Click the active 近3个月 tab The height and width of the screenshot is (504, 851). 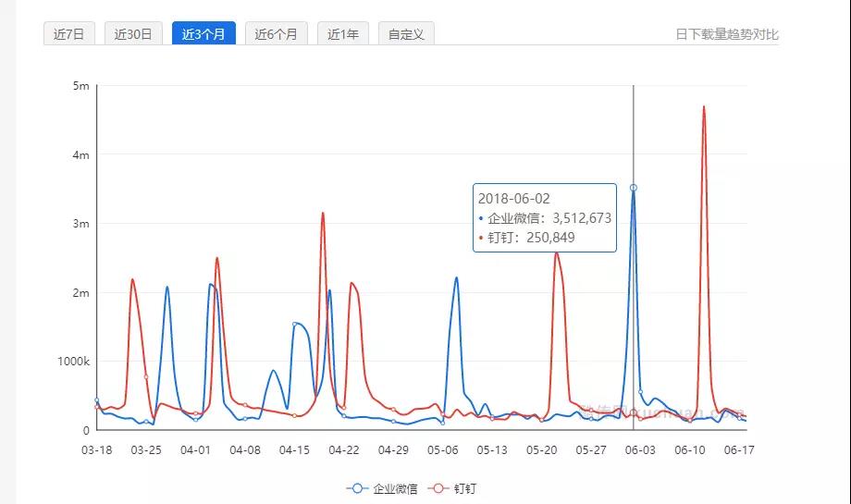203,34
